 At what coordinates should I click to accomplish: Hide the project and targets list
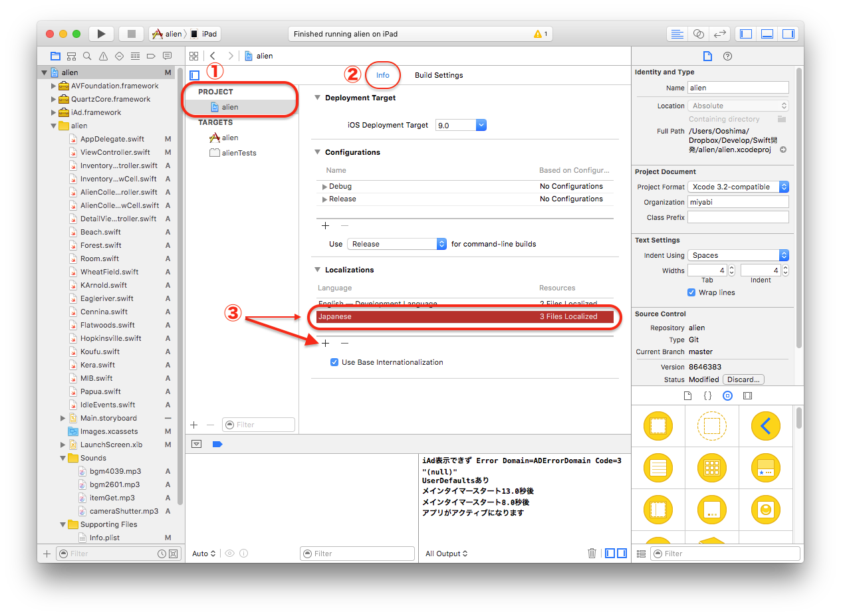pos(194,75)
